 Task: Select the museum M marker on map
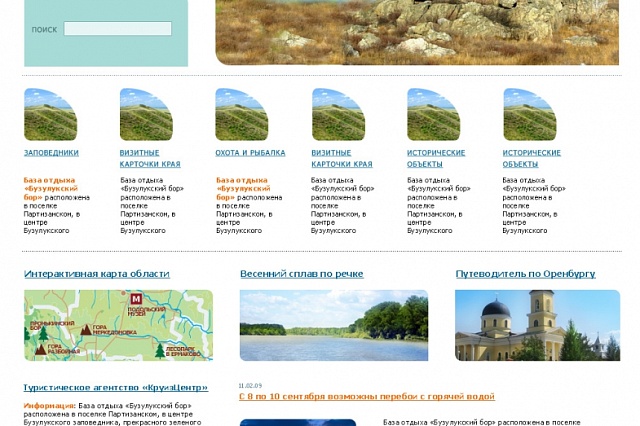tap(136, 299)
